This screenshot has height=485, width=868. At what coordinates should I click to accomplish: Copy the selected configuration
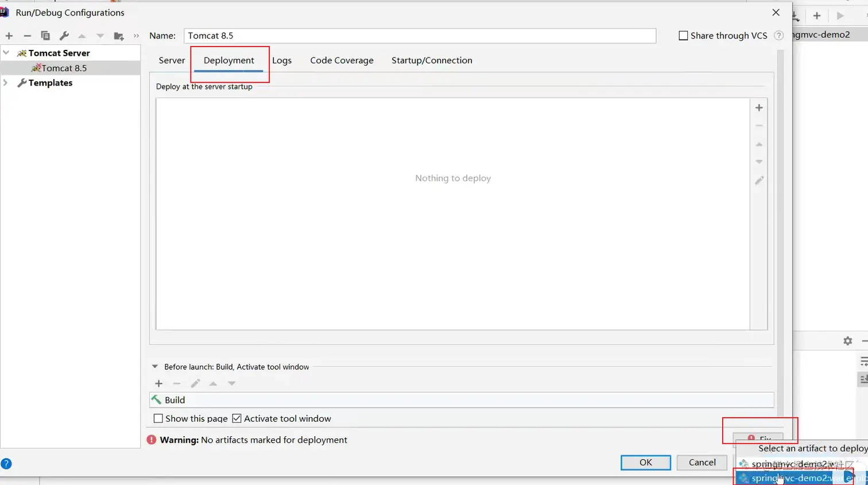(x=45, y=36)
